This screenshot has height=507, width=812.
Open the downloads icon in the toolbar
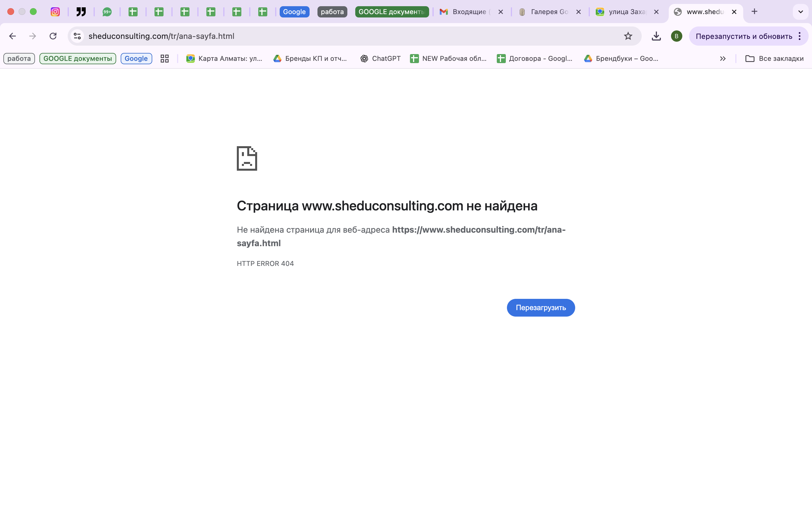(x=656, y=36)
